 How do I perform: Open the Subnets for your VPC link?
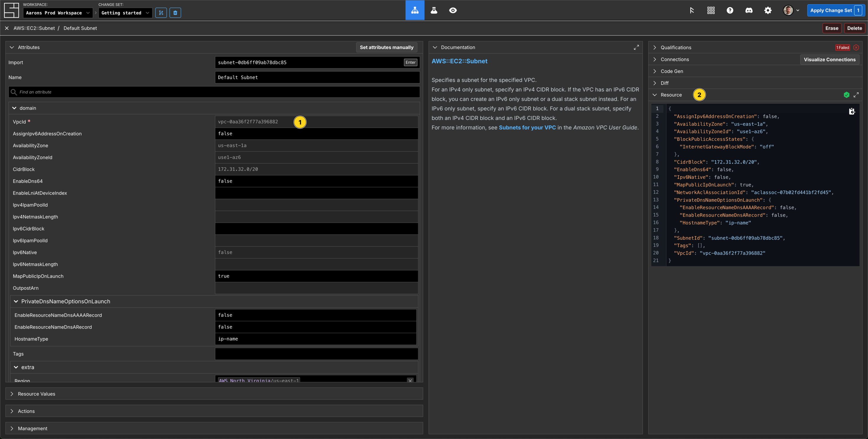click(527, 127)
